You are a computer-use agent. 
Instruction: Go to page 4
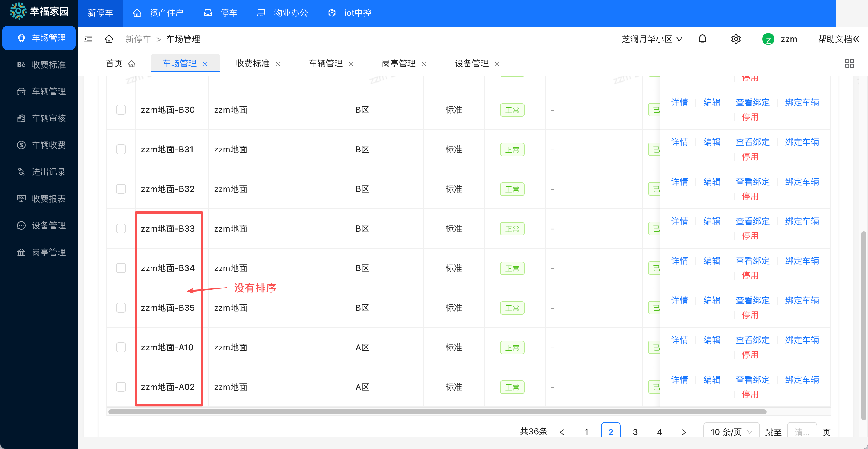click(660, 432)
